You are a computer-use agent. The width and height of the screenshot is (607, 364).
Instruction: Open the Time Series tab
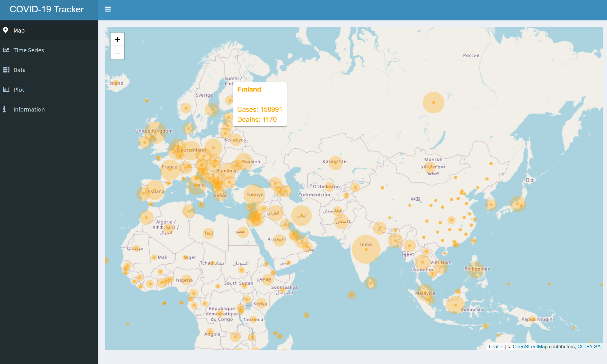pyautogui.click(x=49, y=50)
